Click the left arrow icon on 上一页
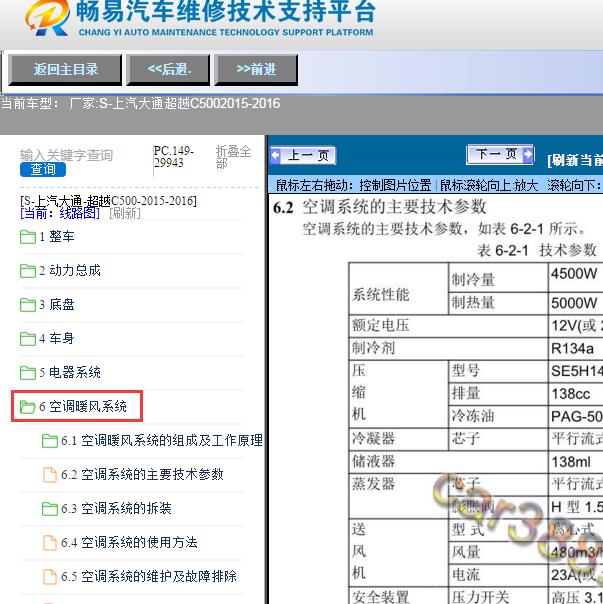Screen dimensions: 603x604 [x=275, y=155]
